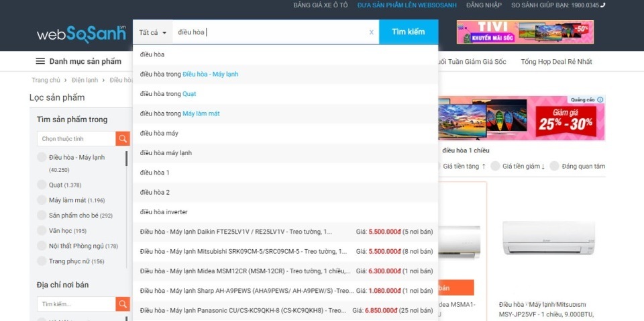Image resolution: width=644 pixels, height=321 pixels.
Task: Select suggestion điều hòa trong Máy làm mát
Action: (286, 113)
